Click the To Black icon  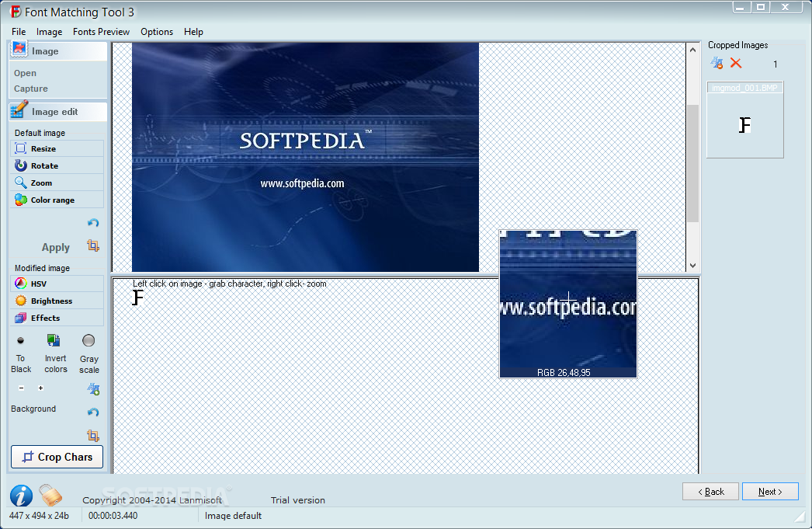pos(21,340)
